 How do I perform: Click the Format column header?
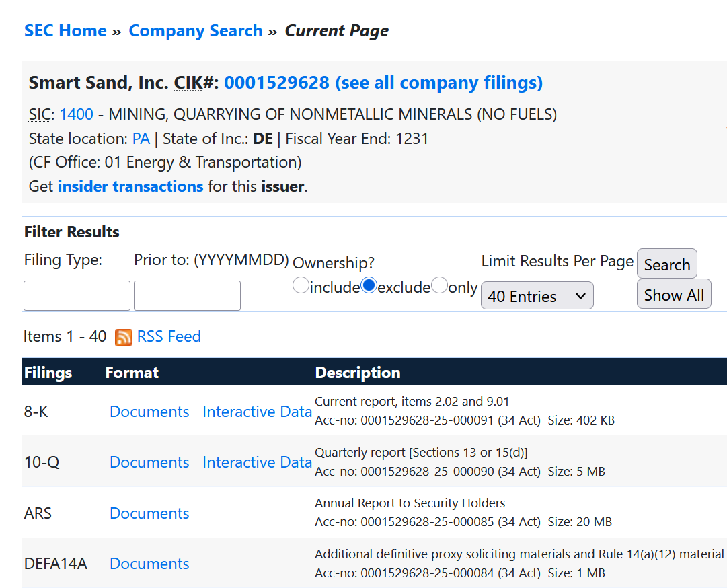132,372
